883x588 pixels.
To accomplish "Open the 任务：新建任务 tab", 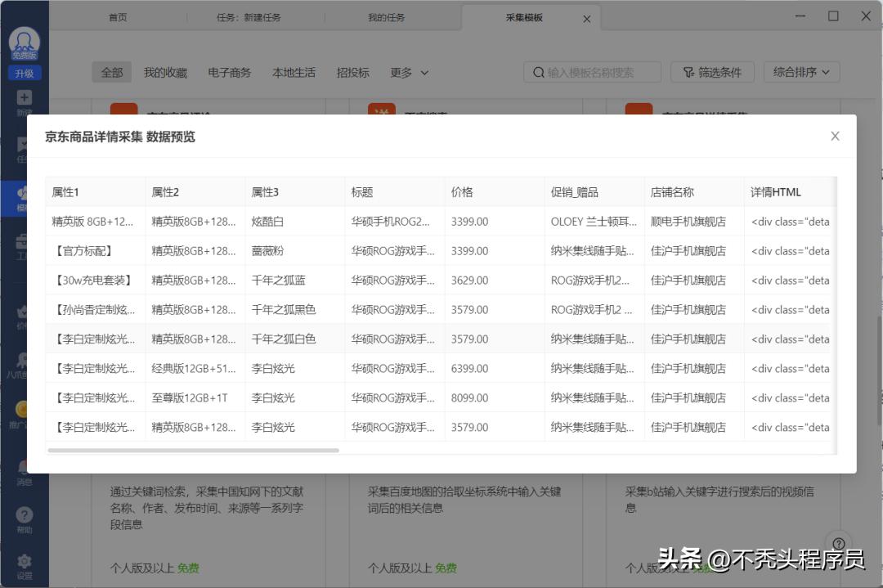I will click(249, 18).
